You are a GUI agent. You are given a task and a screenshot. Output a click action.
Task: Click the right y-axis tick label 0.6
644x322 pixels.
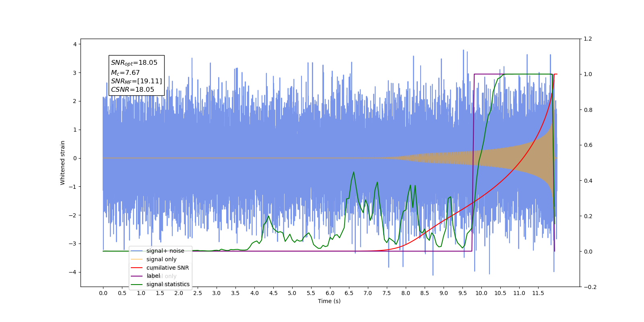[588, 145]
